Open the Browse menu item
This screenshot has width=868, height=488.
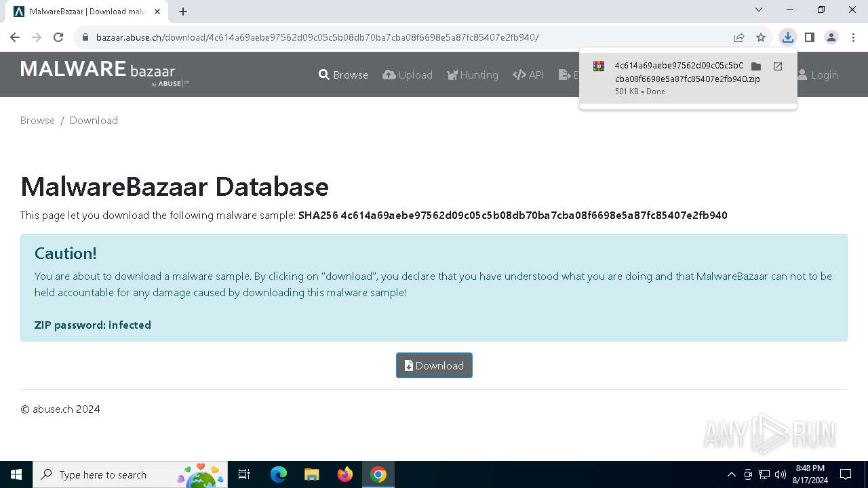343,75
